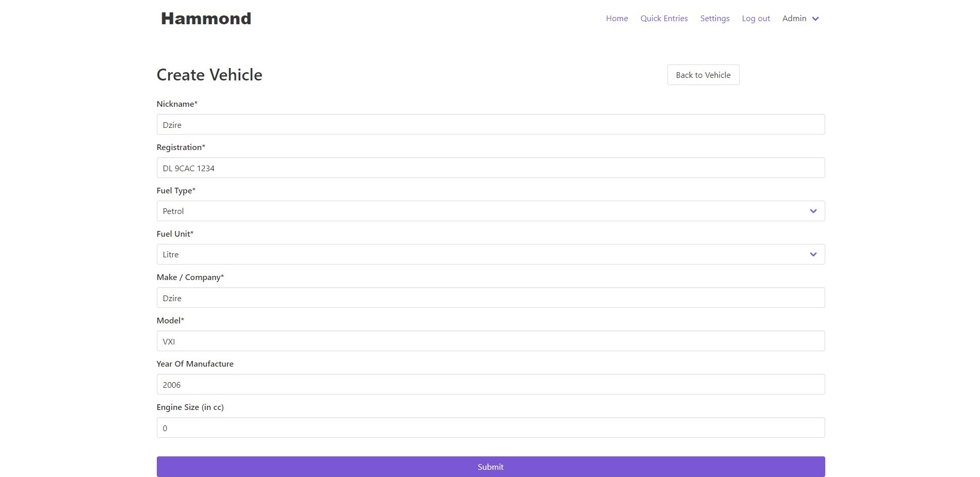Expand the Admin account menu
This screenshot has width=980, height=477.
coord(799,18)
